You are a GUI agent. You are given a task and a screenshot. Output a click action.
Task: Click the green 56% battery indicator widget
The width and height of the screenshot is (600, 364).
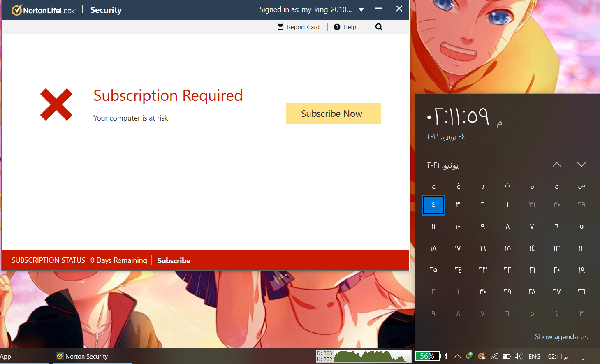click(x=427, y=356)
